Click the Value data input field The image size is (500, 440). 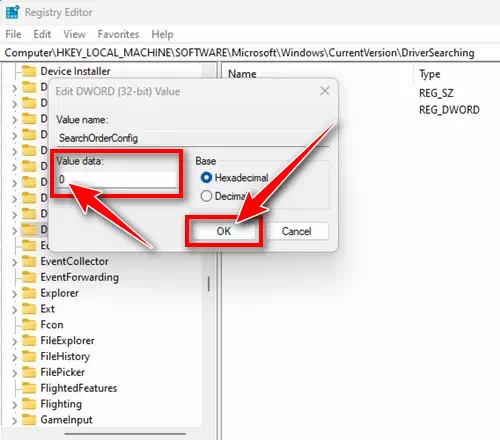point(117,180)
